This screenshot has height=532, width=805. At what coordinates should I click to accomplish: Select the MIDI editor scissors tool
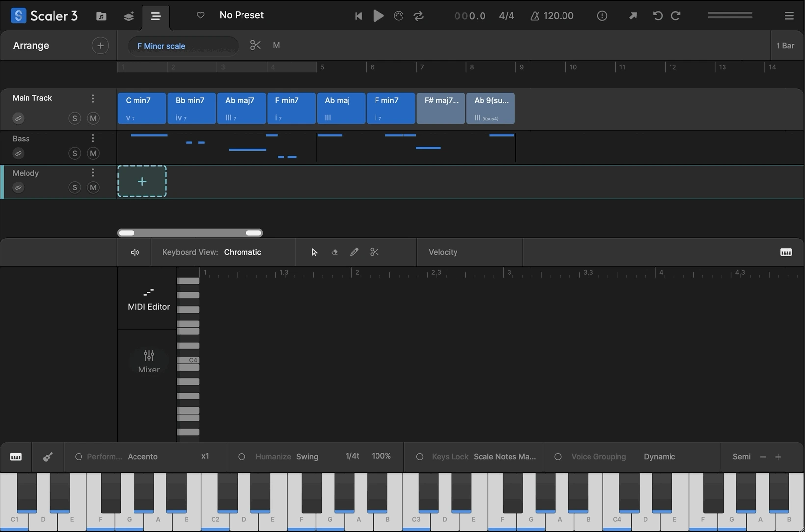[x=375, y=252]
